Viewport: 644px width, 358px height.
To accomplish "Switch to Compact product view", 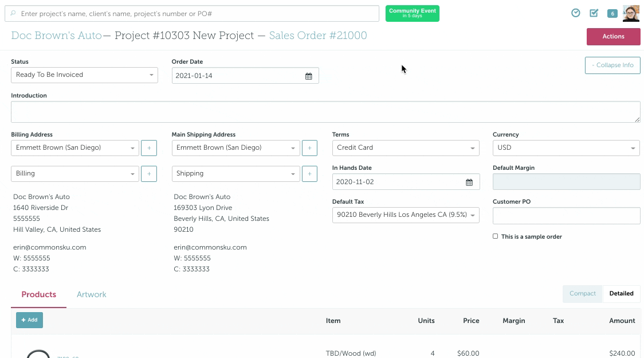I will point(582,294).
